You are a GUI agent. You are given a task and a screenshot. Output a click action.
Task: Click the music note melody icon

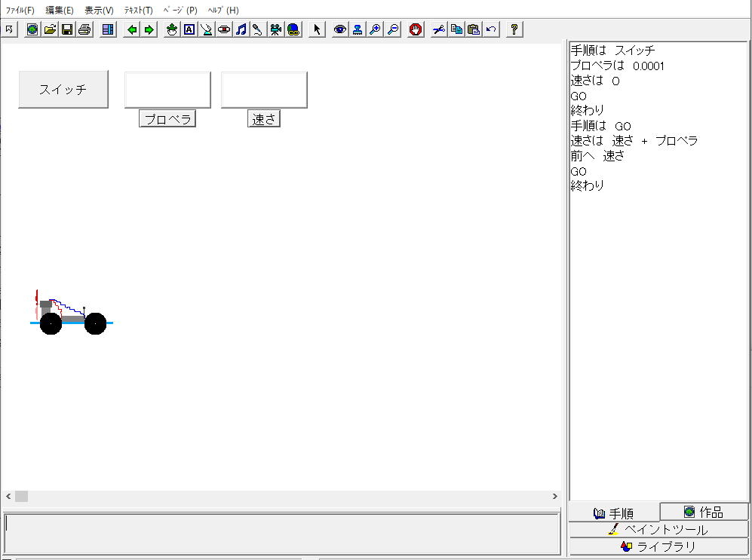point(241,29)
